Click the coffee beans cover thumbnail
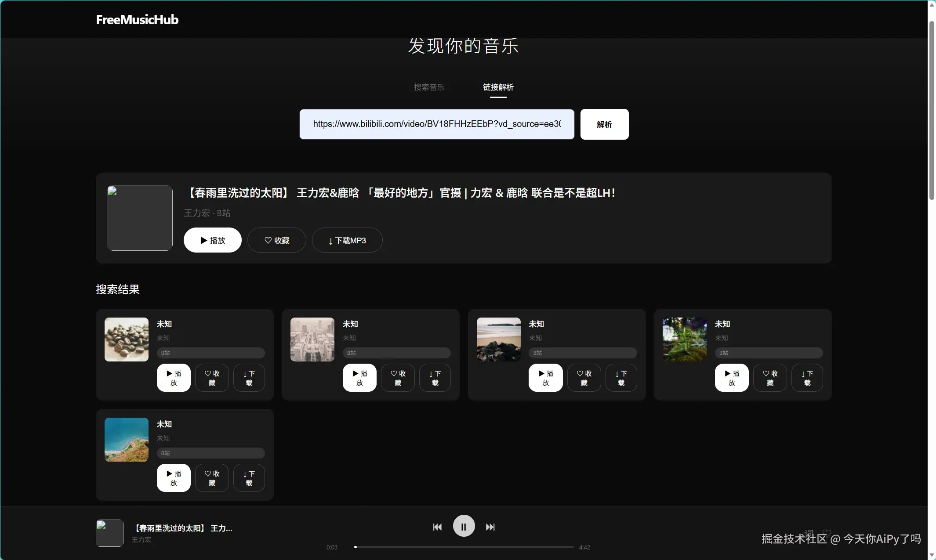936x560 pixels. pos(127,340)
